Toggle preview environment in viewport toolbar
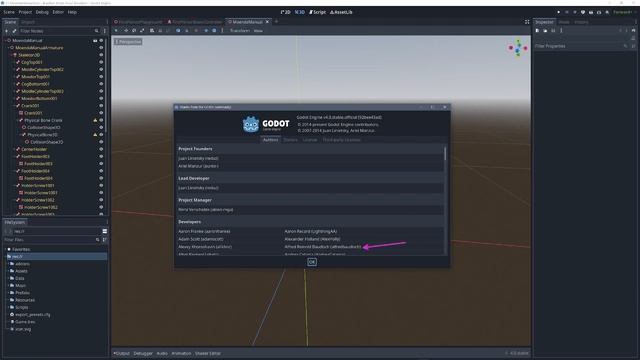640x360 pixels. tap(214, 31)
